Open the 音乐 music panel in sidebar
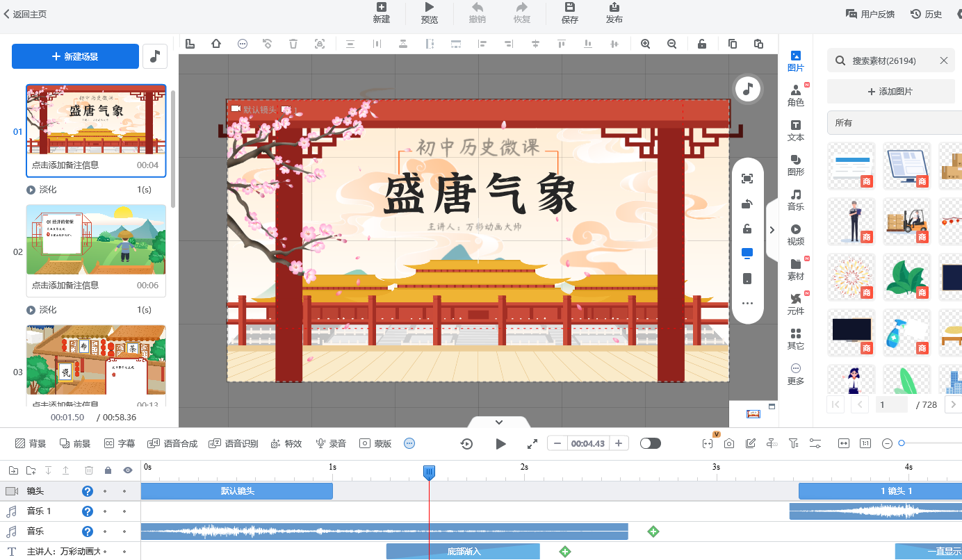The image size is (962, 560). click(x=796, y=200)
